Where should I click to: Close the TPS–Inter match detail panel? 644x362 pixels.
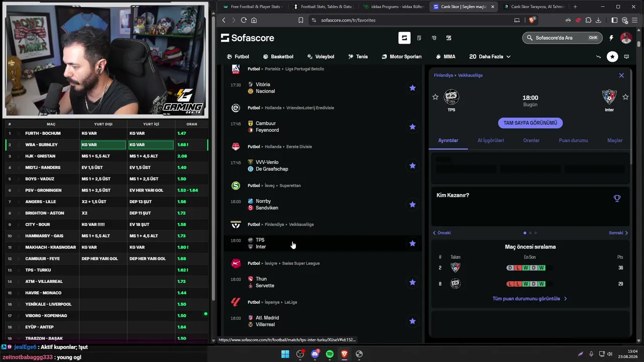(x=621, y=75)
